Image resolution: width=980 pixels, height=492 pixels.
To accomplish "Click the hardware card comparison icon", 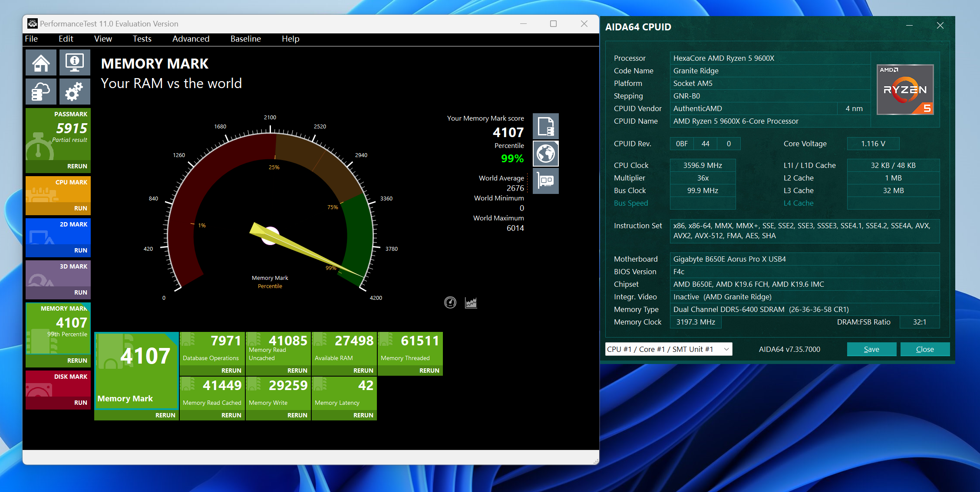I will click(545, 180).
